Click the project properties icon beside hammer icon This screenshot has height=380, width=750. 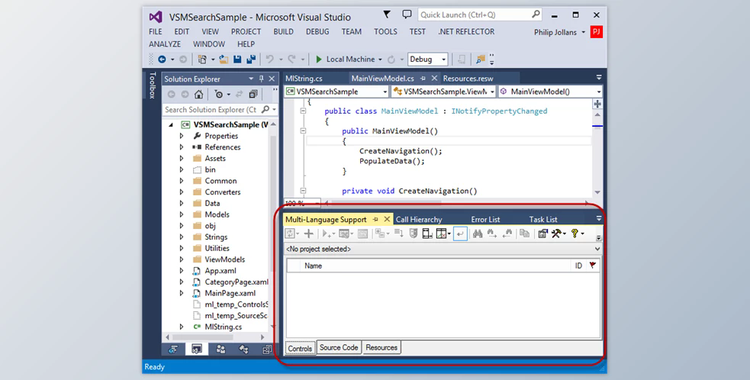(x=542, y=234)
